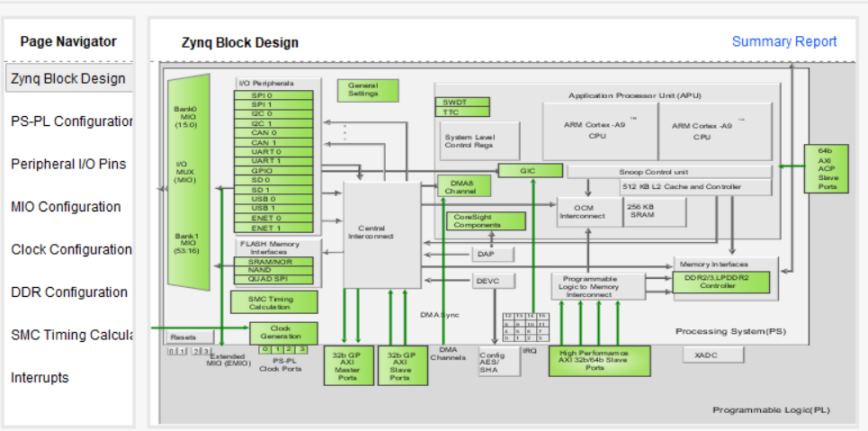The image size is (868, 431).
Task: Go to Peripheral I/O Pins page
Action: (68, 164)
